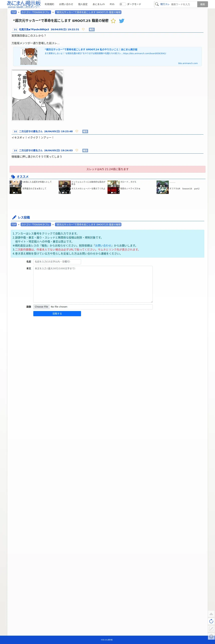The height and width of the screenshot is (644, 215).
Task: Open the recommended thread thumbnail with 94 comments
Action: (x=65, y=184)
